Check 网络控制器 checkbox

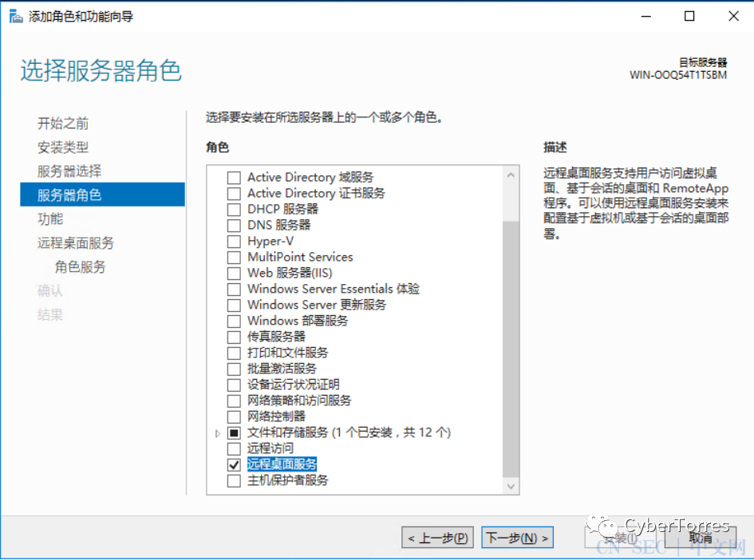coord(235,416)
